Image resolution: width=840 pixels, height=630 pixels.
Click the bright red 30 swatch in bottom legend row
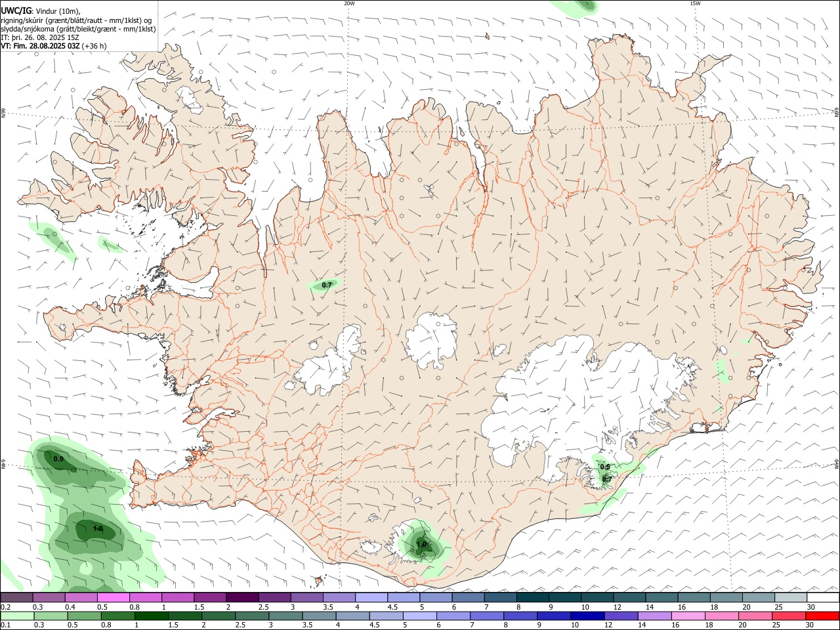(822, 616)
